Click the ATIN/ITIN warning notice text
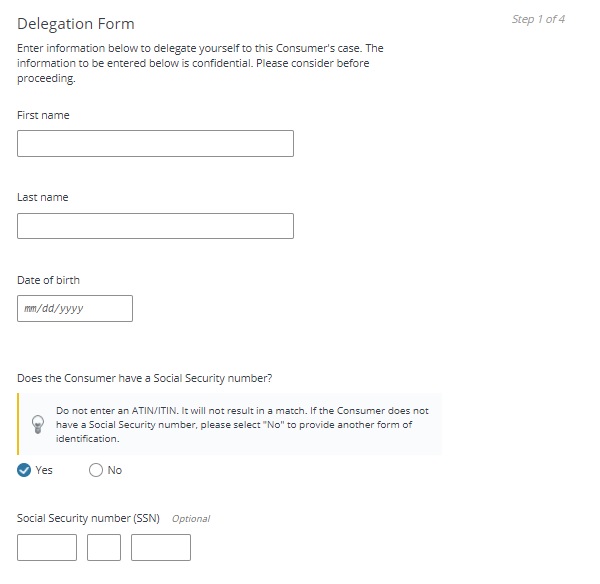Viewport: 600px width, 584px height. click(242, 425)
